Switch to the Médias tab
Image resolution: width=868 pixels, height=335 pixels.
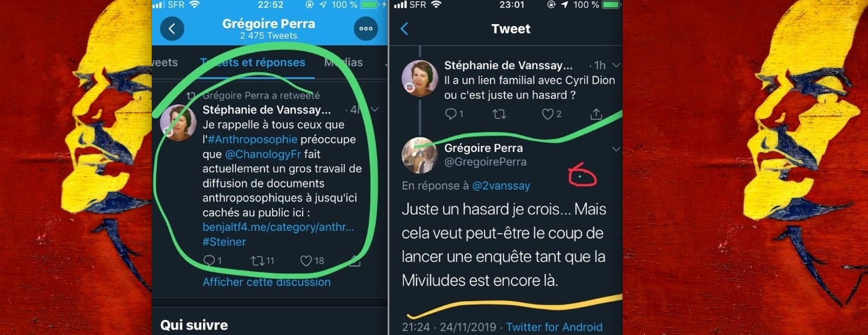[344, 62]
